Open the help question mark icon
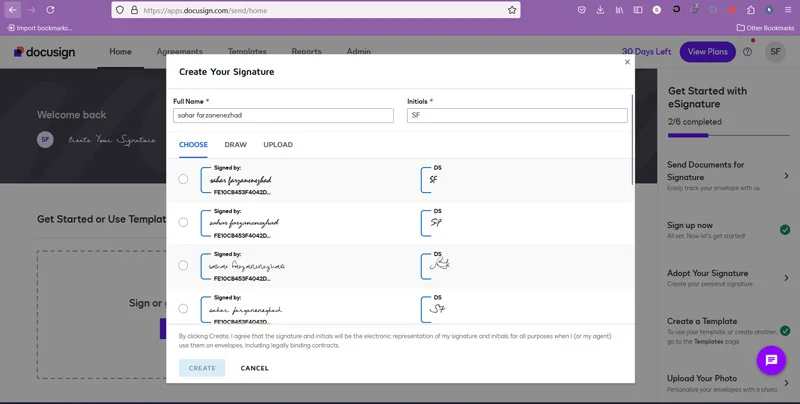Viewport: 800px width, 404px height. coord(747,52)
